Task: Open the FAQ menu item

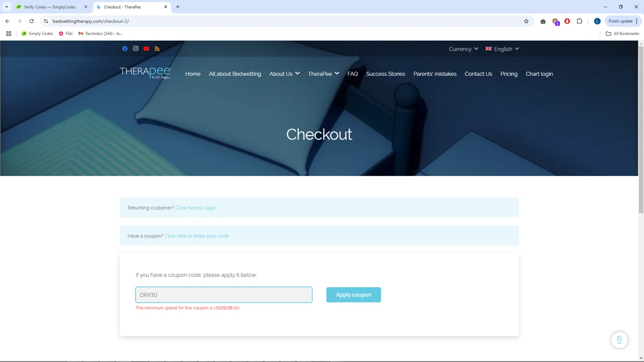Action: [x=352, y=74]
